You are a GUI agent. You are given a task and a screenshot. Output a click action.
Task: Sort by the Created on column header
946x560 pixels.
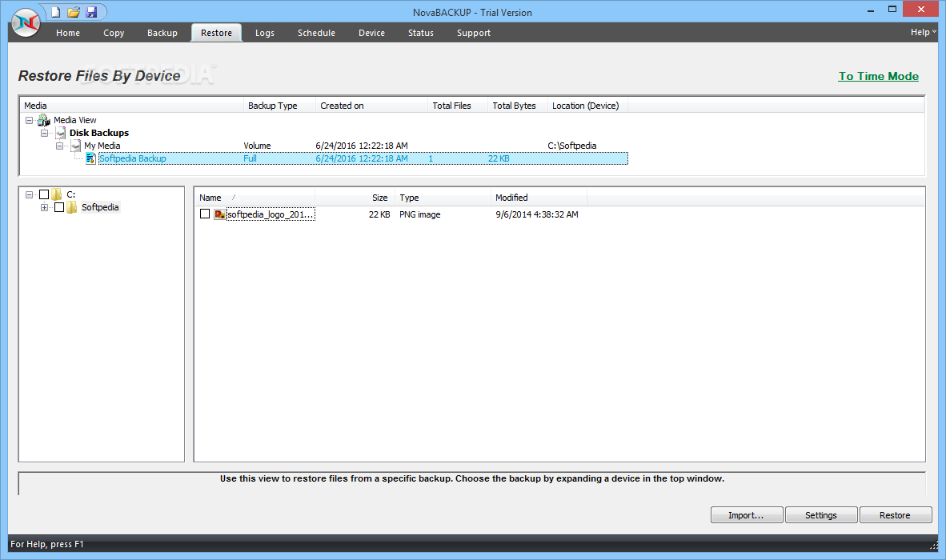[x=371, y=106]
